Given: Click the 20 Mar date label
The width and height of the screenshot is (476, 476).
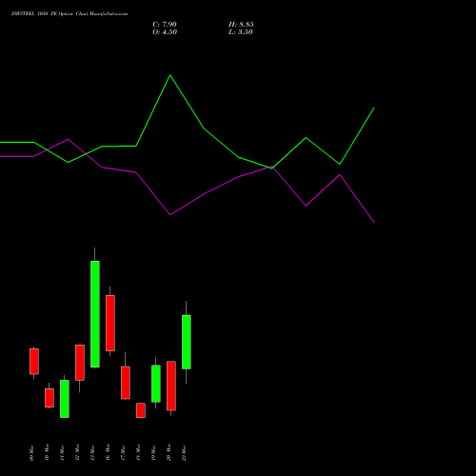Looking at the screenshot, I should coord(169,452).
